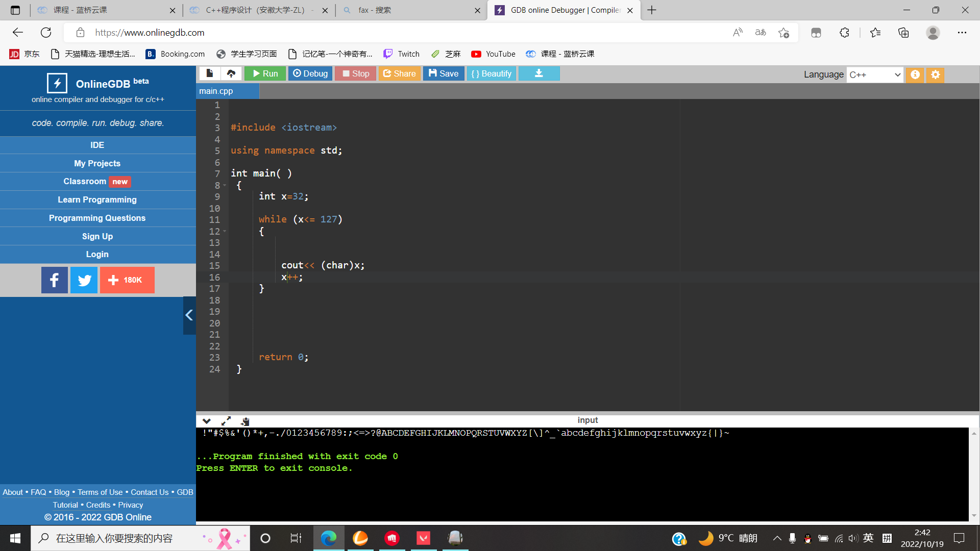Click the console vertical scrollbar
Viewport: 980px width, 551px height.
coord(974,474)
